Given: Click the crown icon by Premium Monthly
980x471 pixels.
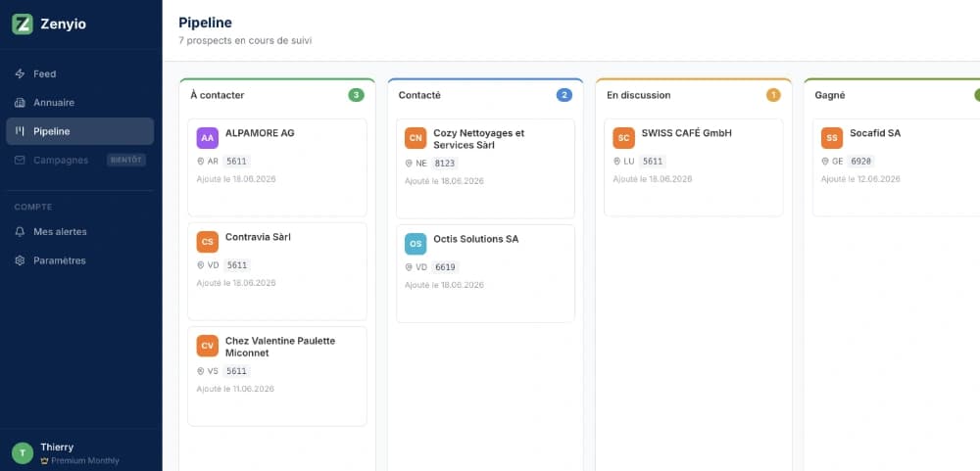Looking at the screenshot, I should click(x=44, y=461).
